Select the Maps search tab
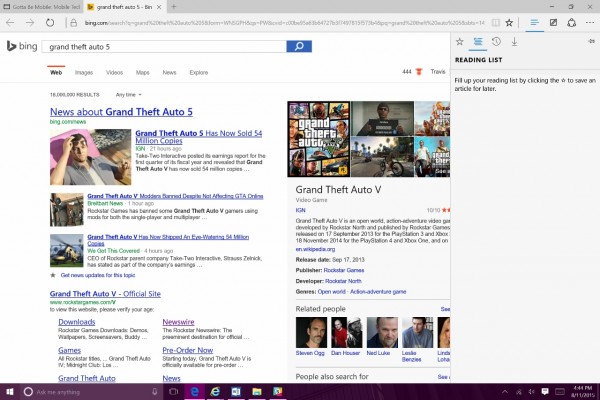The image size is (600, 400). 142,72
